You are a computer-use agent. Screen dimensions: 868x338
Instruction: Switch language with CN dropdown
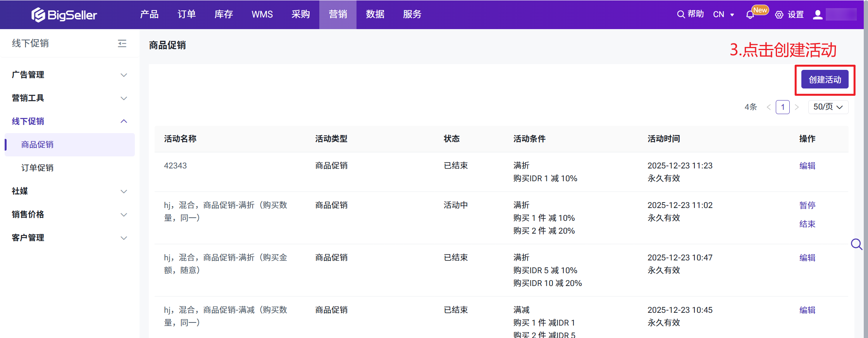(x=723, y=15)
